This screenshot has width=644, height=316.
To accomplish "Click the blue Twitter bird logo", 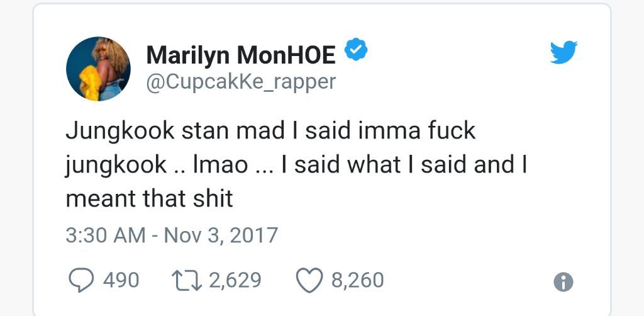I will point(563,52).
